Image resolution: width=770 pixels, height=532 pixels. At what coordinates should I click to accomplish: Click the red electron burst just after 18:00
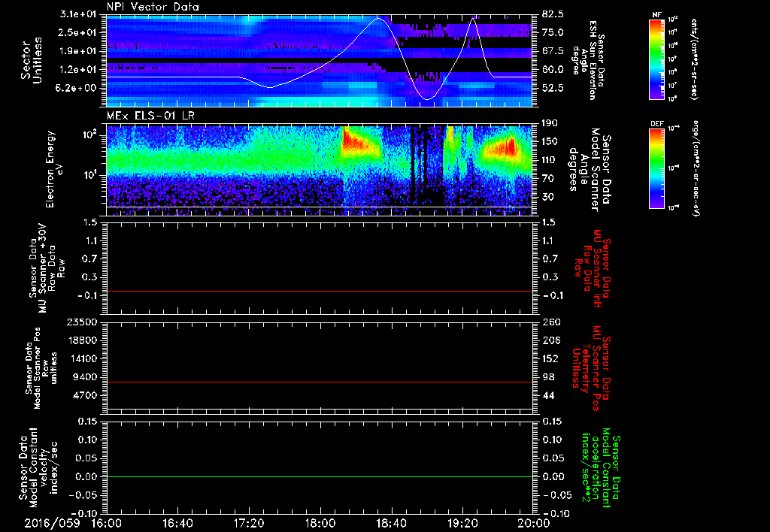(355, 139)
